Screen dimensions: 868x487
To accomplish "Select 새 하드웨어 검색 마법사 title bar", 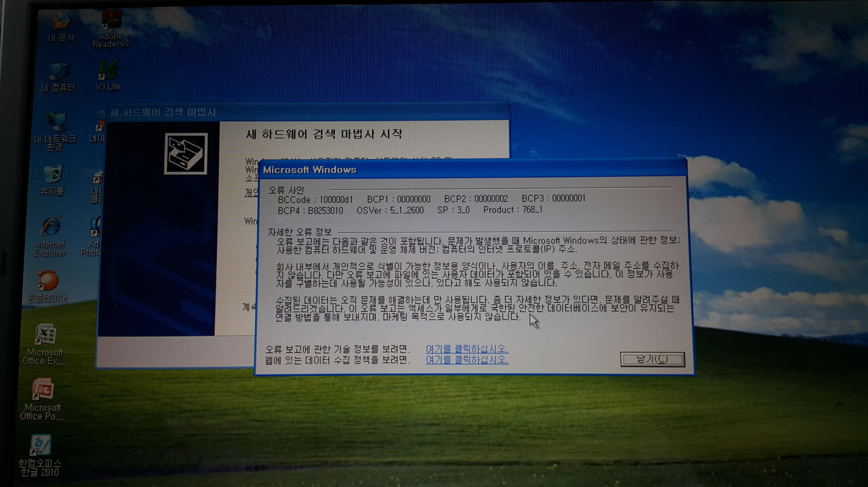I will coord(307,112).
